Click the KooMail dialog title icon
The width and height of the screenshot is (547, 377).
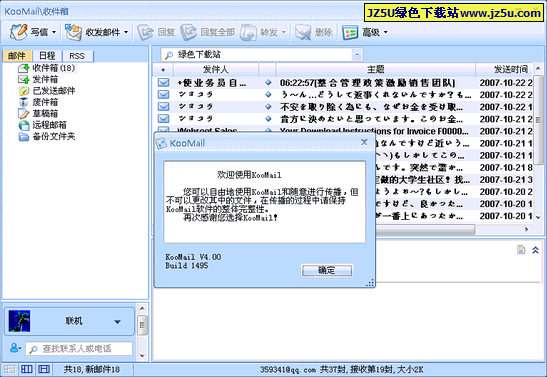161,143
